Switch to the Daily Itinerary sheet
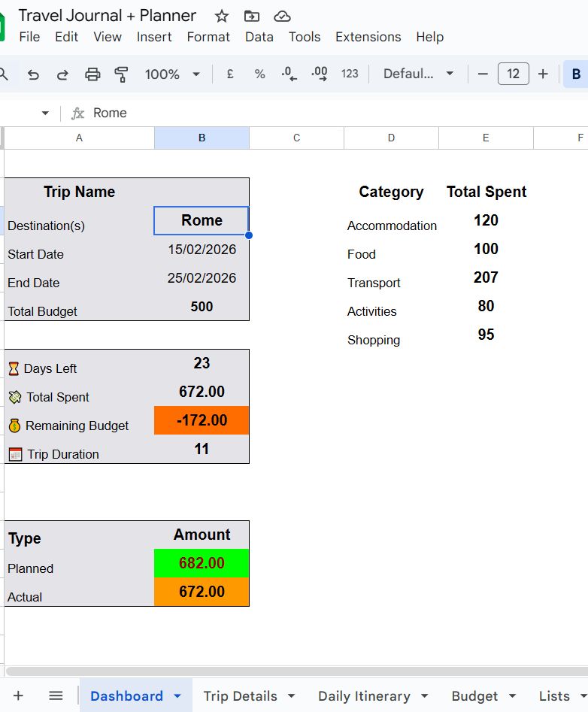Viewport: 588px width, 712px height. pos(364,695)
